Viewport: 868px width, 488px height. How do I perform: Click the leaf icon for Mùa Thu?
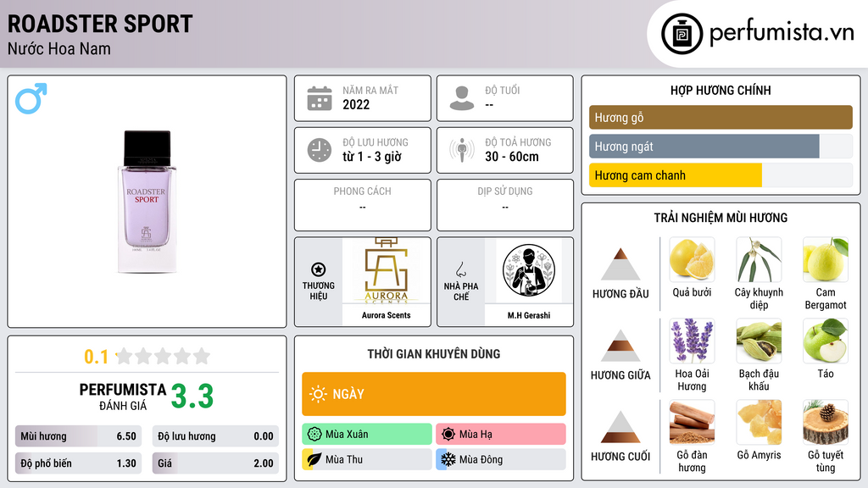pyautogui.click(x=314, y=459)
